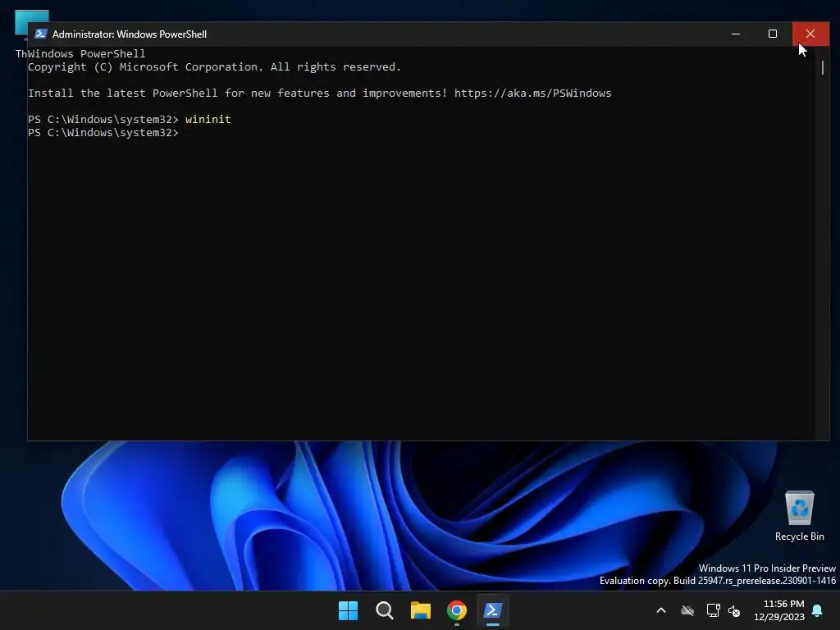Open Google Chrome from taskbar
The width and height of the screenshot is (840, 630).
[457, 610]
